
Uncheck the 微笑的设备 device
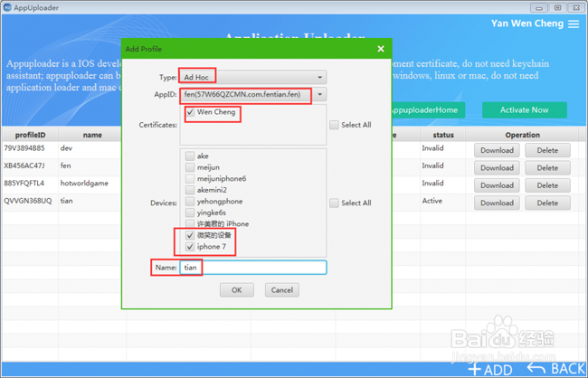pos(190,235)
